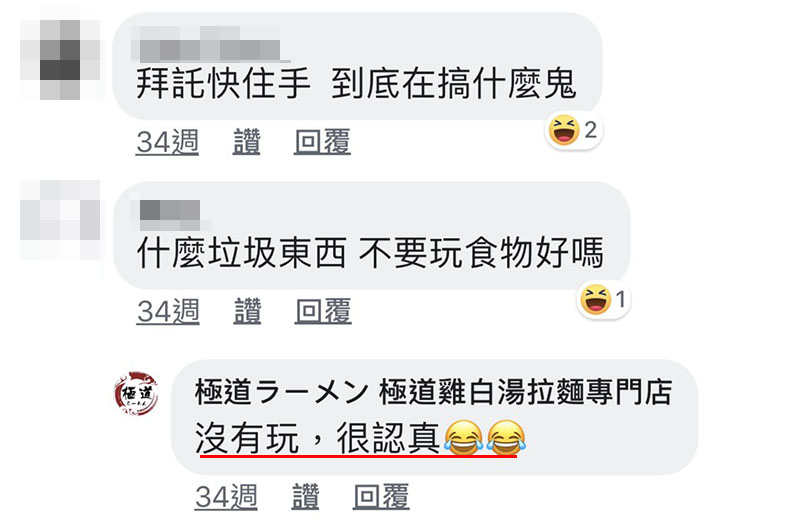
Task: Open the 34週 timestamp of second comment
Action: point(168,311)
